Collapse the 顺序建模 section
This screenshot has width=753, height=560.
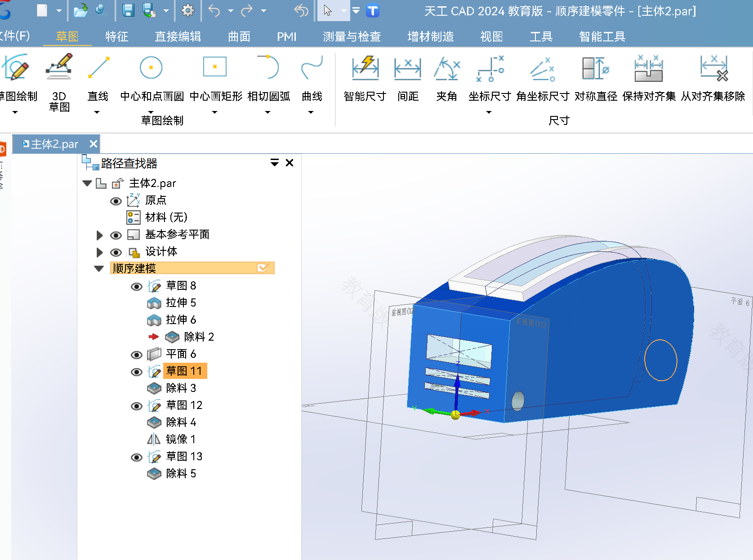pyautogui.click(x=99, y=268)
